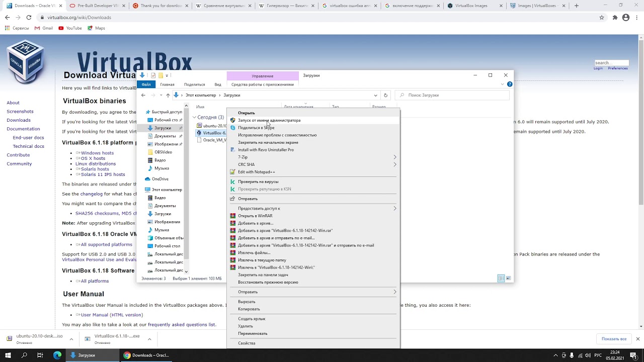644x362 pixels.
Task: Open Explorer address bar history dropdown
Action: pos(375,95)
